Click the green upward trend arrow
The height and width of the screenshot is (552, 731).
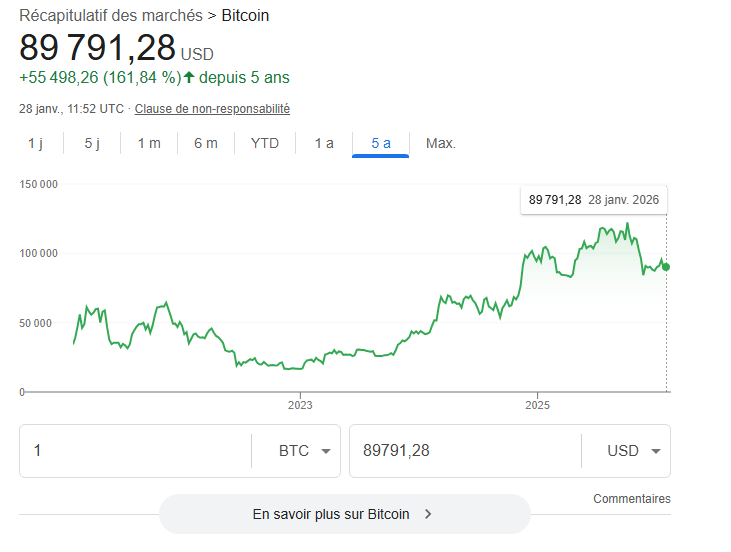click(189, 77)
